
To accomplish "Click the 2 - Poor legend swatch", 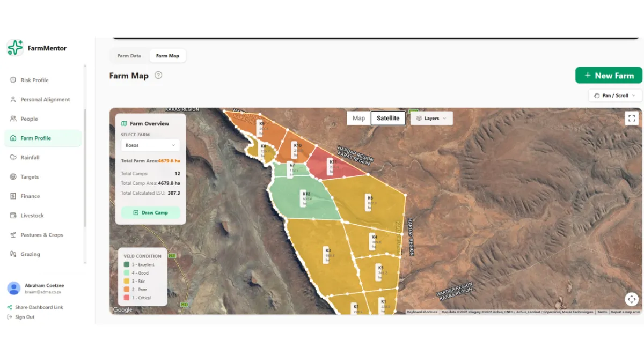I will (126, 290).
